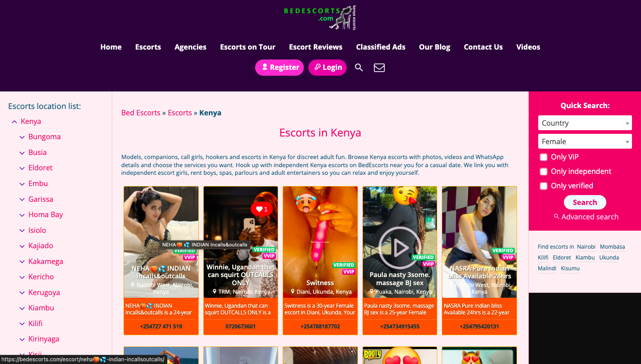641x364 pixels.
Task: Open the Female gender dropdown
Action: click(585, 141)
